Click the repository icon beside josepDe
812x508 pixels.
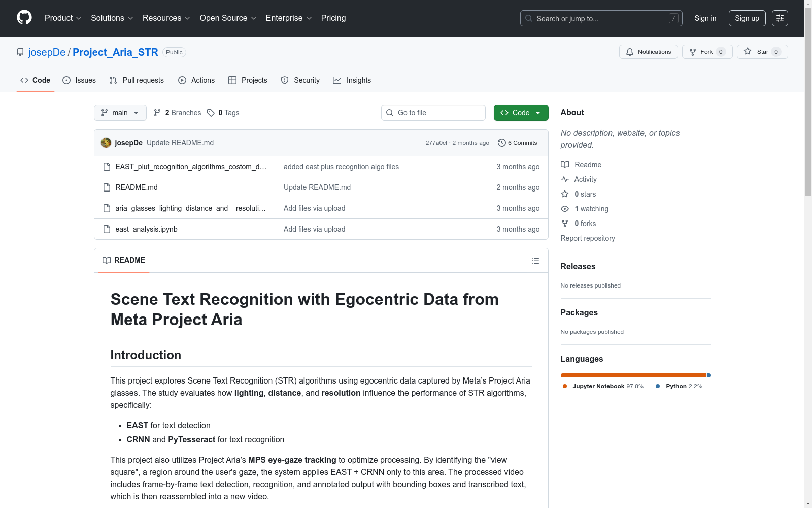tap(20, 52)
